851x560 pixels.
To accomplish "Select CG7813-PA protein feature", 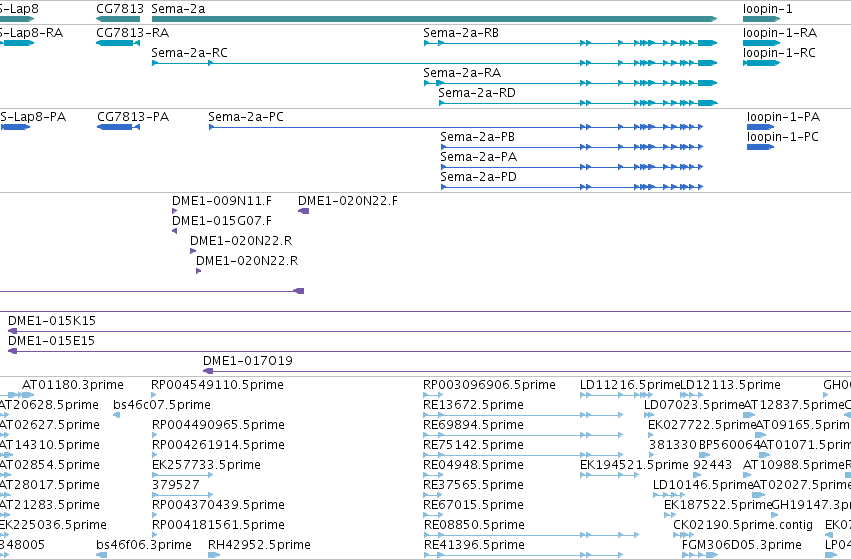I will (118, 127).
